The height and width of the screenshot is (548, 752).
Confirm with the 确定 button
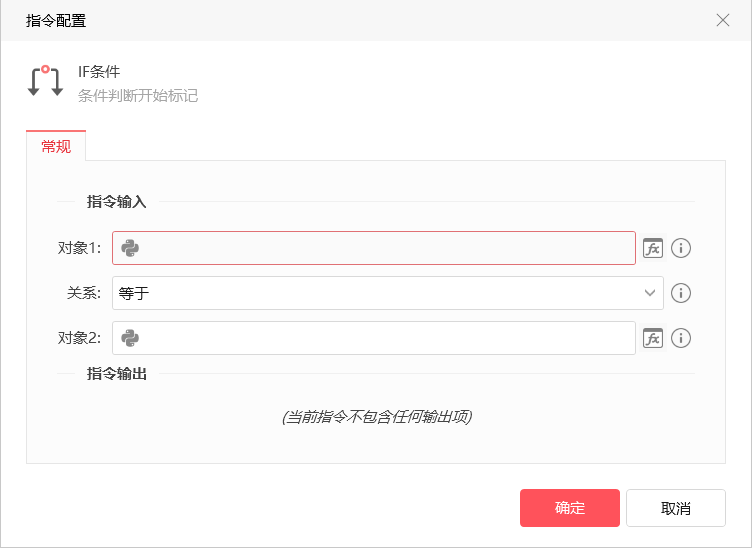570,508
